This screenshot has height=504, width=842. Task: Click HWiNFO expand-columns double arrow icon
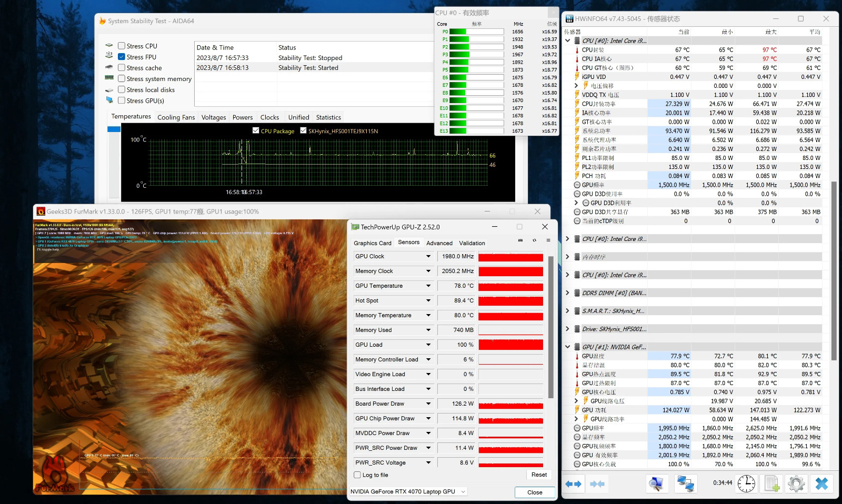[x=573, y=484]
